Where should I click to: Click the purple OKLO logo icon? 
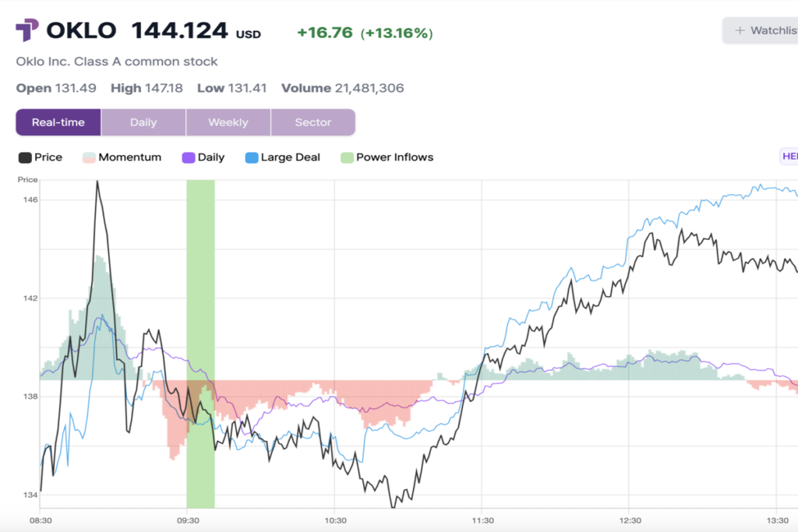pos(26,31)
